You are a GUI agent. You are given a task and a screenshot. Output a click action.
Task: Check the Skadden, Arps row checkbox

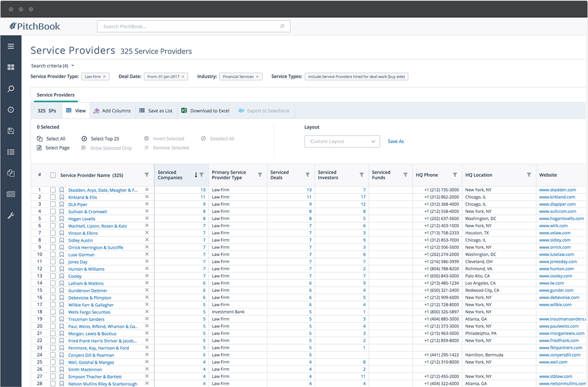[x=53, y=190]
